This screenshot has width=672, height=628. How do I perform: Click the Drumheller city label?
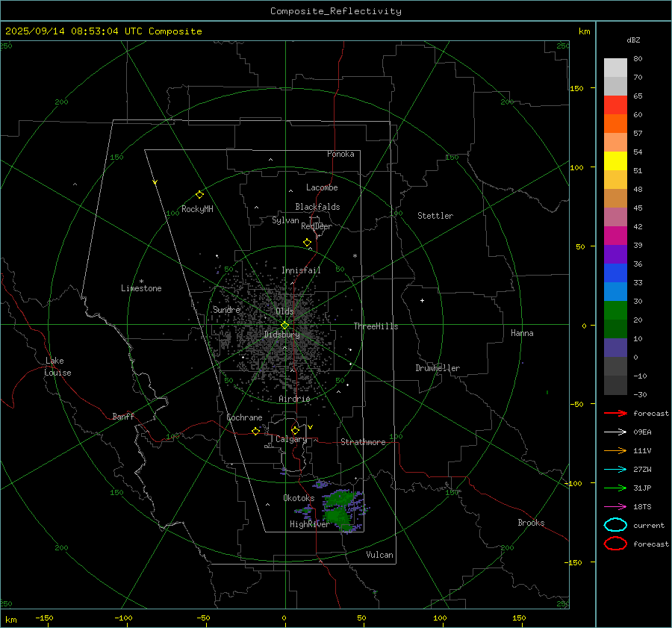pos(438,368)
